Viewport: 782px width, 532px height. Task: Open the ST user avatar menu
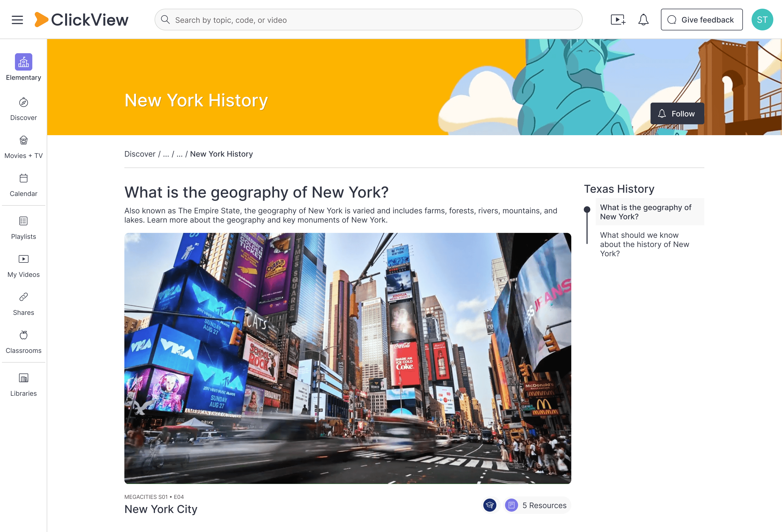point(762,20)
